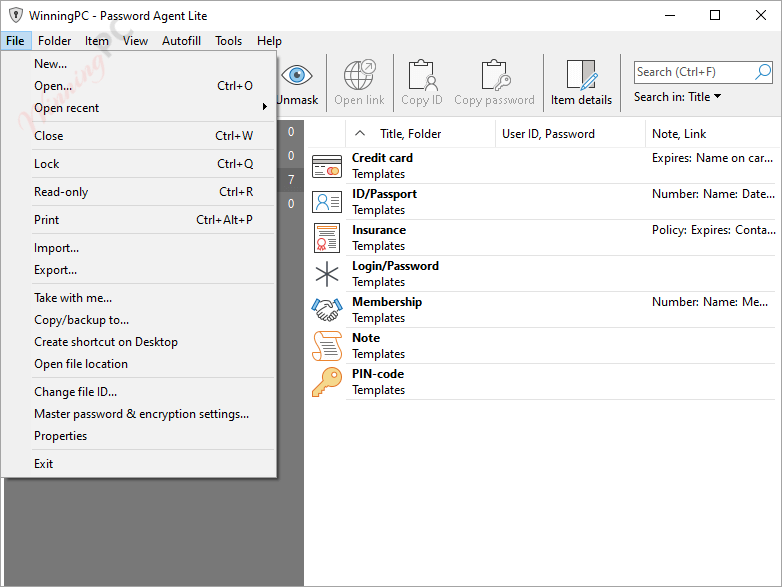Choose Import... from File menu
Screen dimensions: 782x587
click(x=139, y=248)
